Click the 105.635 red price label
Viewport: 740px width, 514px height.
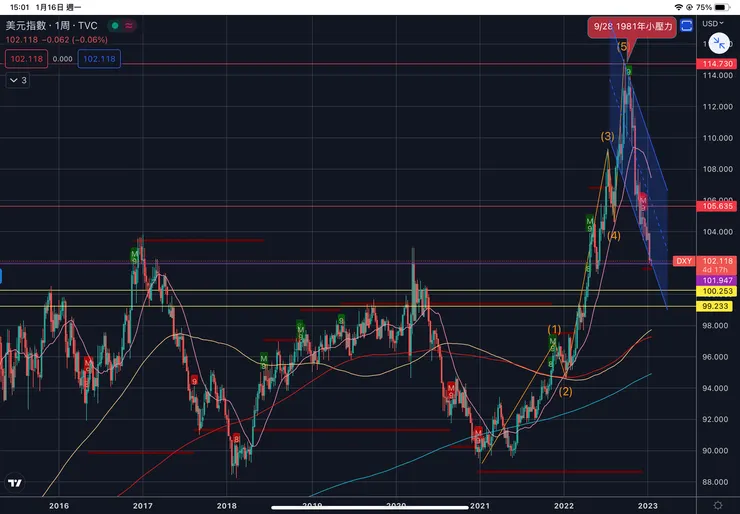click(717, 206)
